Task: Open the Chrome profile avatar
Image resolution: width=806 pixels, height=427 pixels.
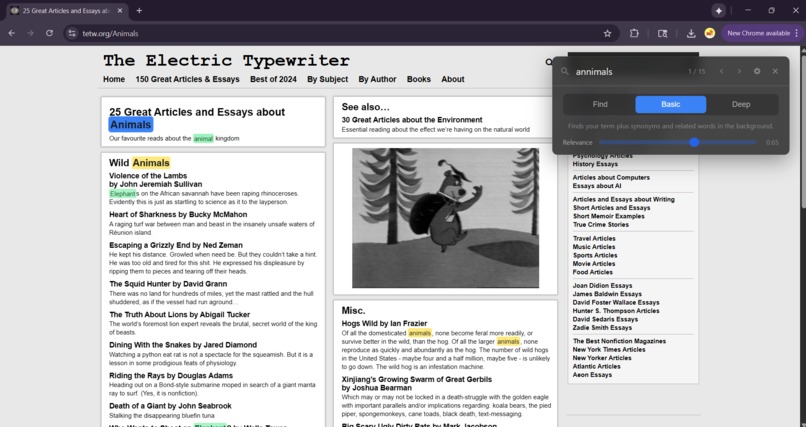Action: [x=709, y=33]
